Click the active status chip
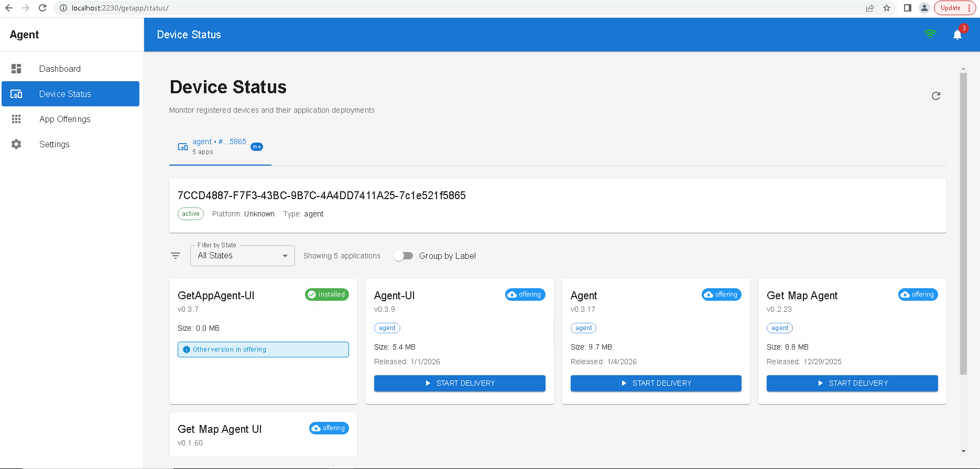The height and width of the screenshot is (469, 980). point(191,214)
